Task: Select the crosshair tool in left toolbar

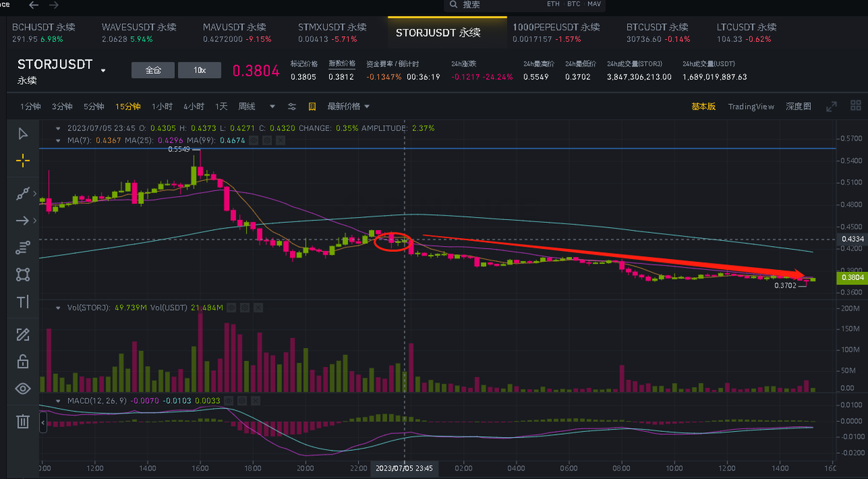Action: tap(23, 161)
